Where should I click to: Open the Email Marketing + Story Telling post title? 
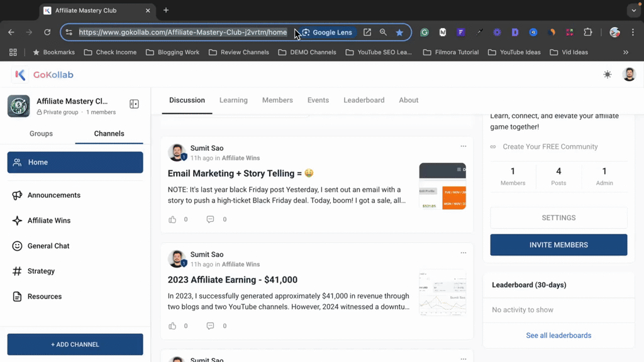coord(241,173)
